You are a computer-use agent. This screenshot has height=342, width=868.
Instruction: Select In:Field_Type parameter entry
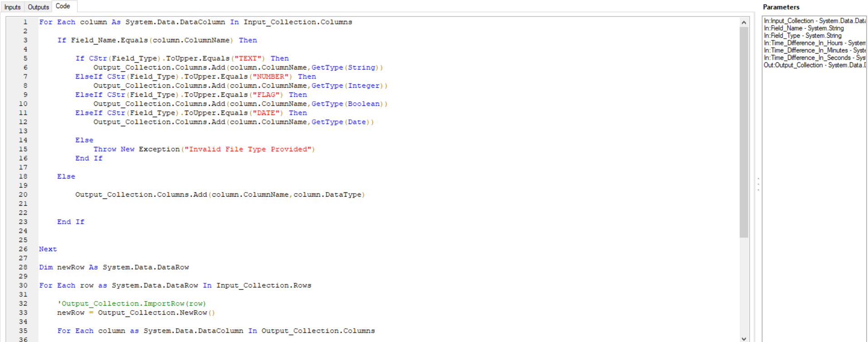pyautogui.click(x=803, y=35)
